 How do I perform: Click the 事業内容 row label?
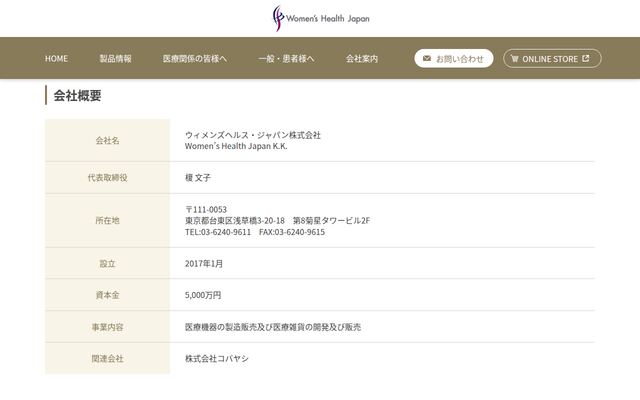[x=107, y=327]
